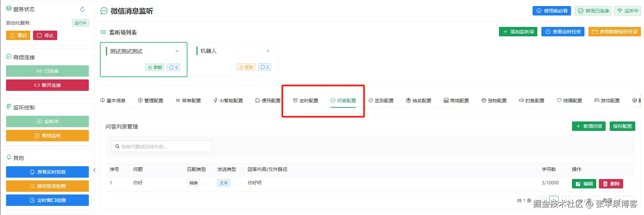Click the 新增问答 button

pyautogui.click(x=589, y=126)
